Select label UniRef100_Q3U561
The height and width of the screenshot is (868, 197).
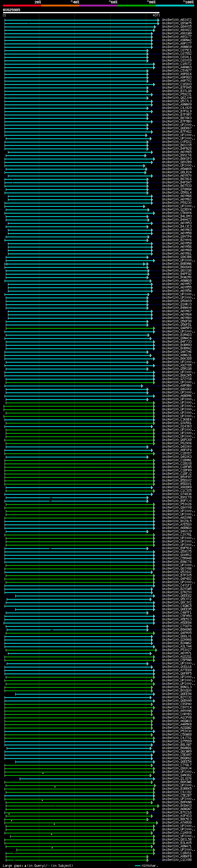pyautogui.click(x=176, y=423)
